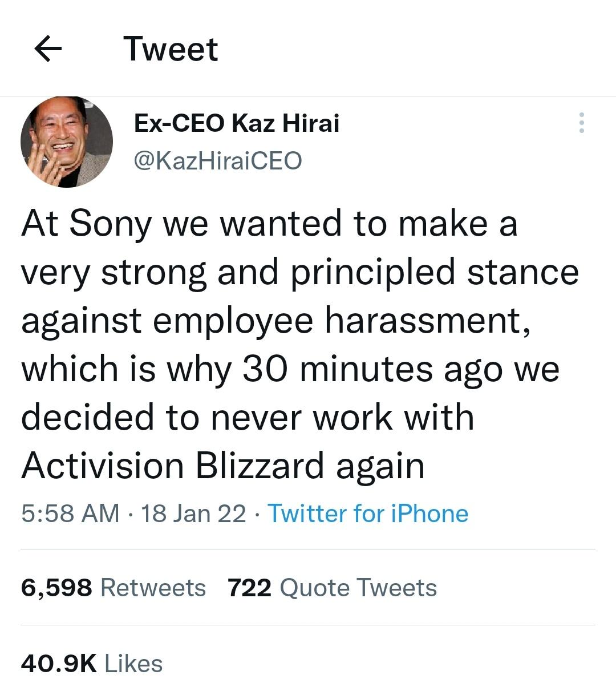Screen dimensions: 616x687
Task: Tap the @KazHiraiCEO handle
Action: (217, 161)
